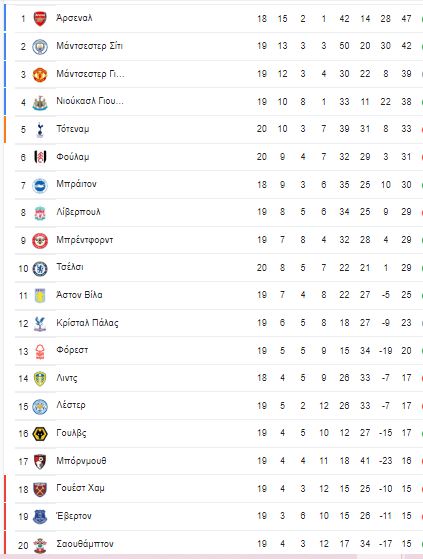Image resolution: width=423 pixels, height=559 pixels.
Task: Open the Μπρέντφορντ team link
Action: (85, 240)
